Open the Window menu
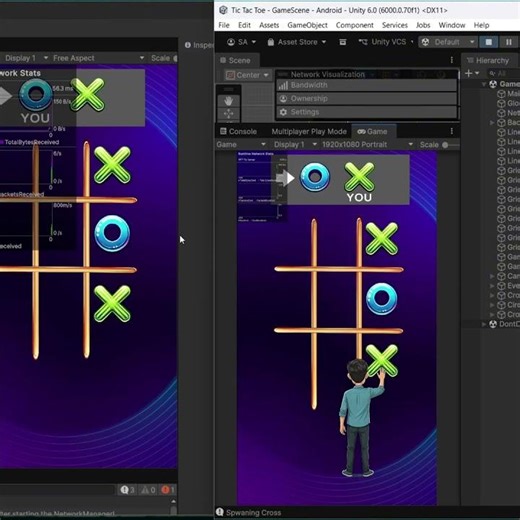 click(x=452, y=25)
